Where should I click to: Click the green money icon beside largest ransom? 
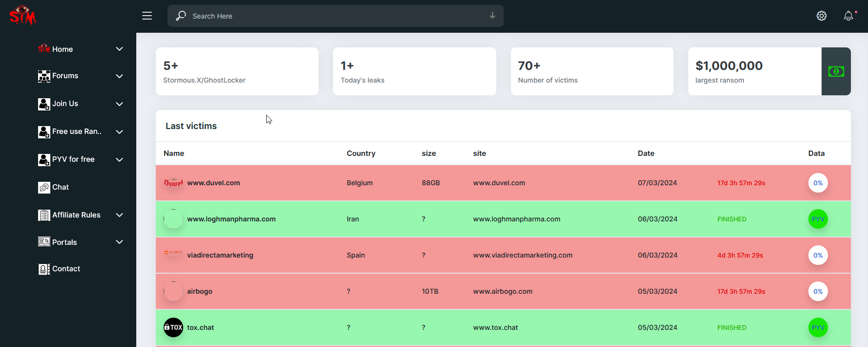pyautogui.click(x=836, y=71)
